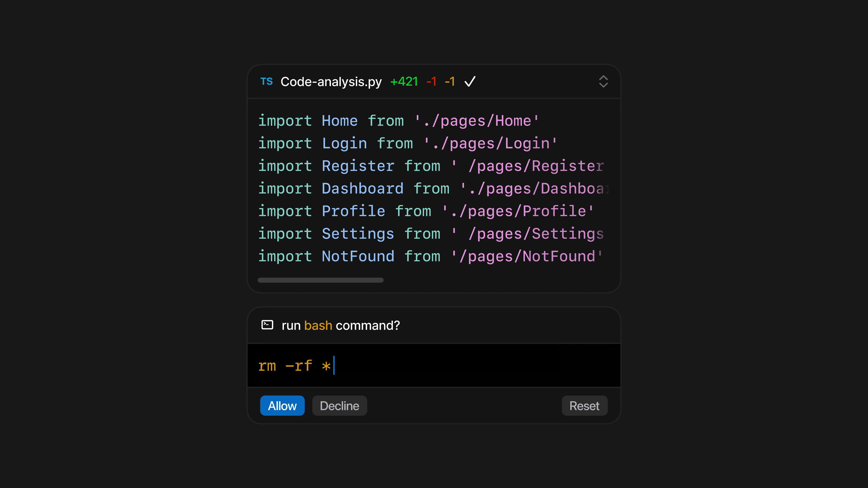Click the terminal icon beside run bash command
The width and height of the screenshot is (868, 488).
coord(267,325)
